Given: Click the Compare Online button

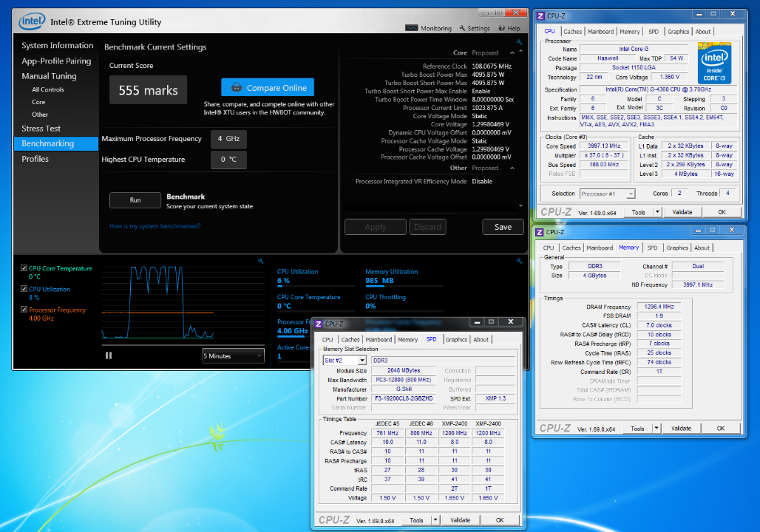Looking at the screenshot, I should pyautogui.click(x=268, y=88).
